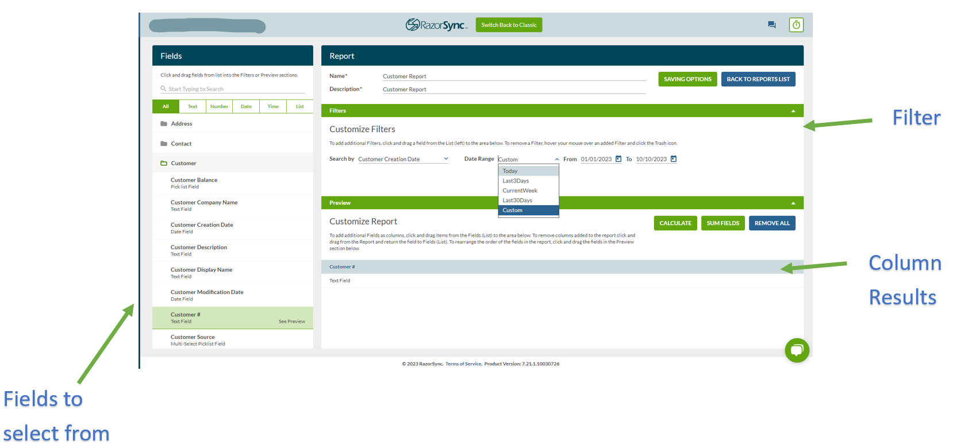Click Remove All button

click(x=772, y=223)
